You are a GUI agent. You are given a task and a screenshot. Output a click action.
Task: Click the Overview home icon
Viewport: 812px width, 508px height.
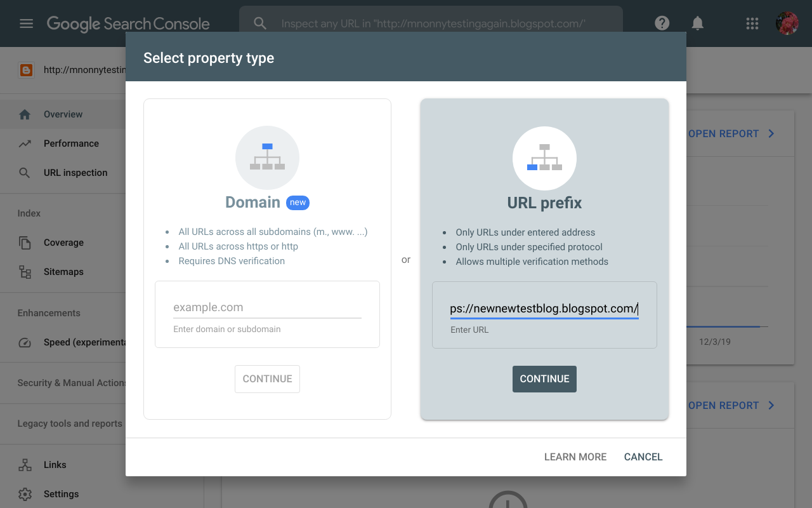[25, 114]
